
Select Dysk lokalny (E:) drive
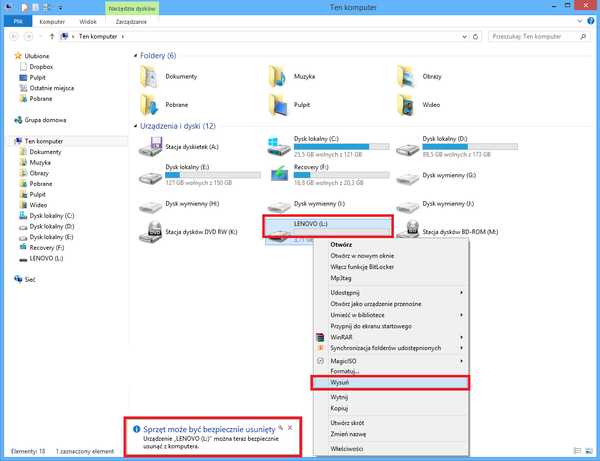pos(199,175)
